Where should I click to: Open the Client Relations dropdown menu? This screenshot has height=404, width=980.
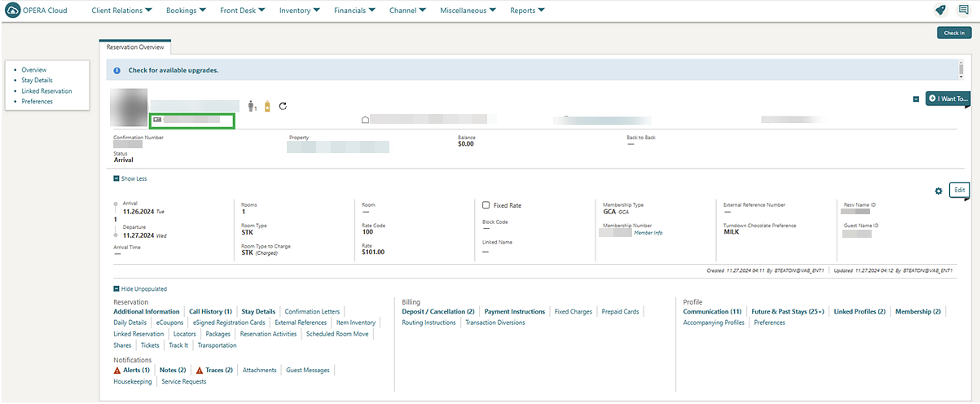pos(122,11)
